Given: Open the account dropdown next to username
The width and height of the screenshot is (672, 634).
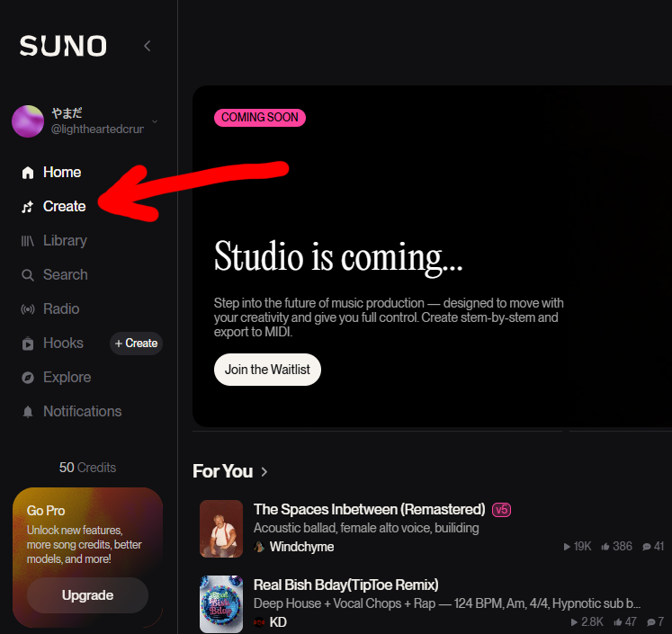Looking at the screenshot, I should click(155, 121).
